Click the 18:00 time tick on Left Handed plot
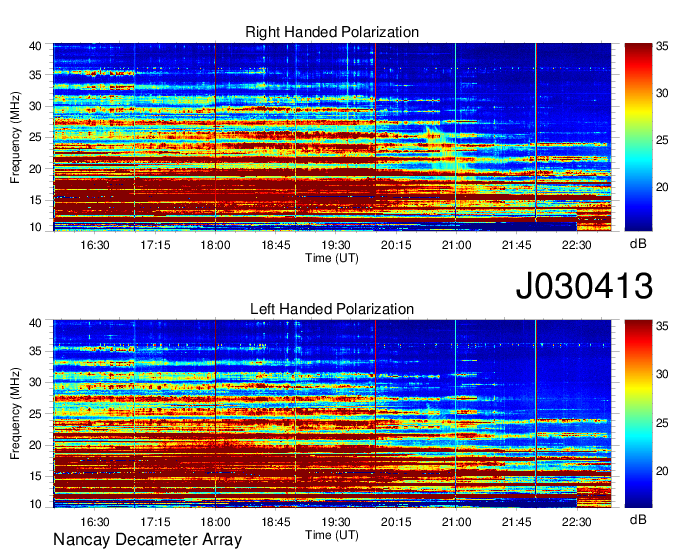Screen dimensions: 680x552 point(216,522)
